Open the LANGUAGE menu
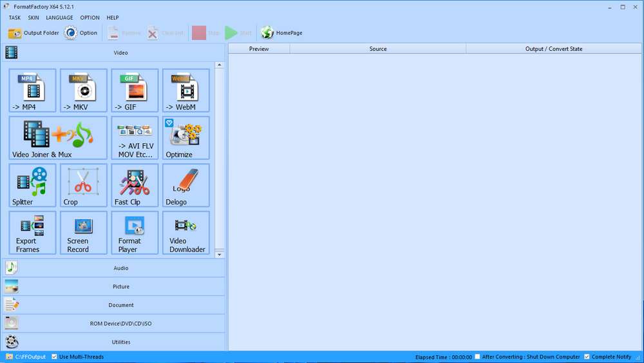The image size is (644, 363). click(59, 17)
